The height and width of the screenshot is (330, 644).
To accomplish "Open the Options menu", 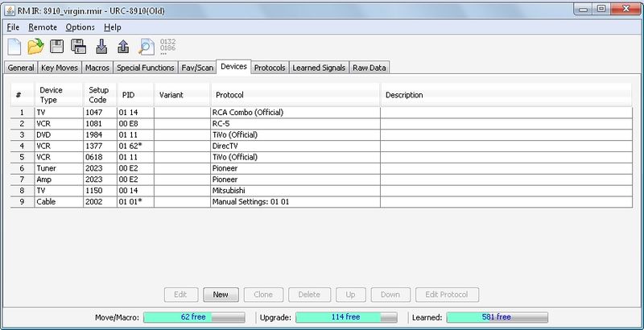I will (80, 27).
